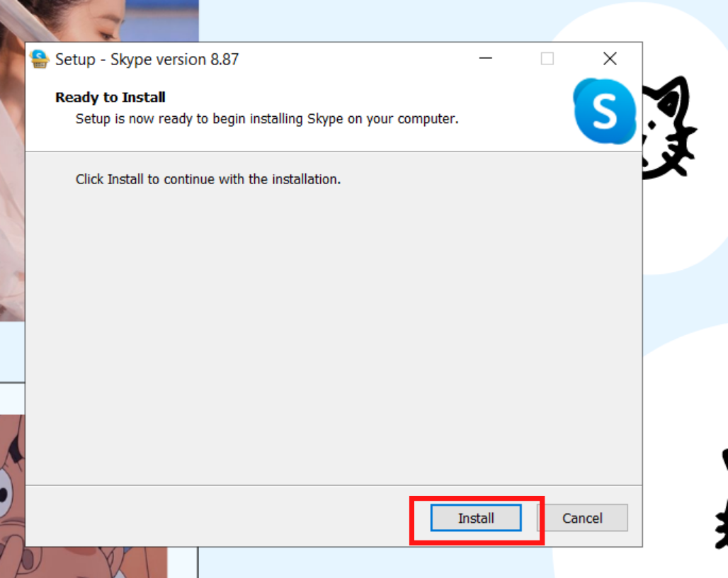Click 'Setup is now ready' description text
The width and height of the screenshot is (728, 578).
click(267, 119)
